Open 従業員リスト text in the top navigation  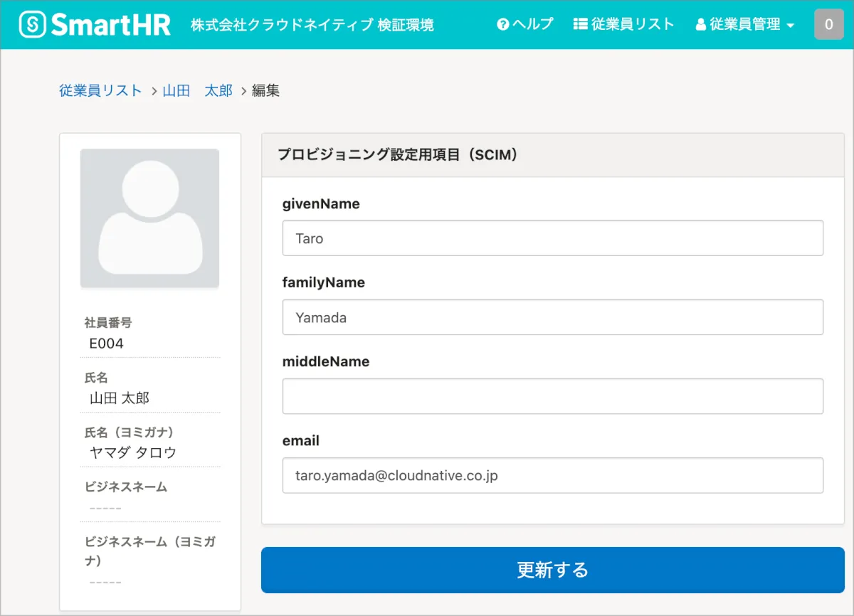pyautogui.click(x=633, y=24)
